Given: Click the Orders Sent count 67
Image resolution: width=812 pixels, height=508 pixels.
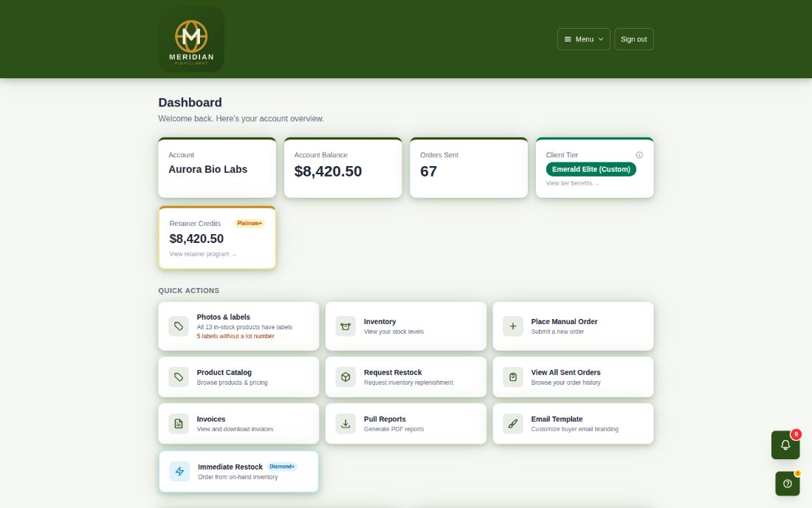Looking at the screenshot, I should point(429,171).
